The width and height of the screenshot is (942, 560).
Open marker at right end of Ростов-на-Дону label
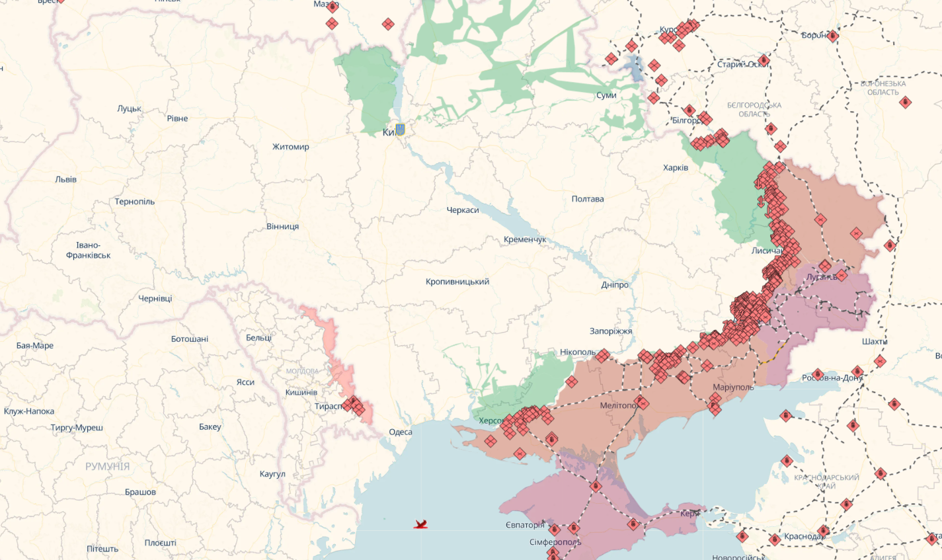coord(857,372)
